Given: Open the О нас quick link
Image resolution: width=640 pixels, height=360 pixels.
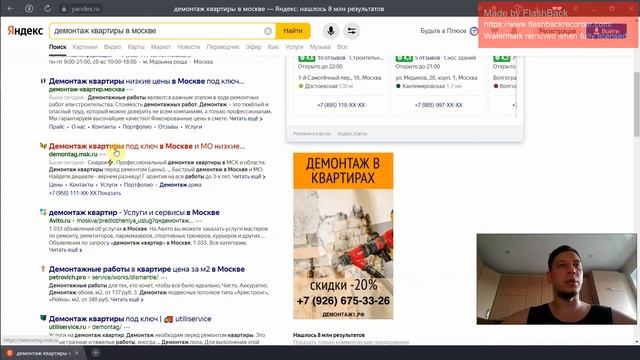Looking at the screenshot, I should click(x=78, y=127).
